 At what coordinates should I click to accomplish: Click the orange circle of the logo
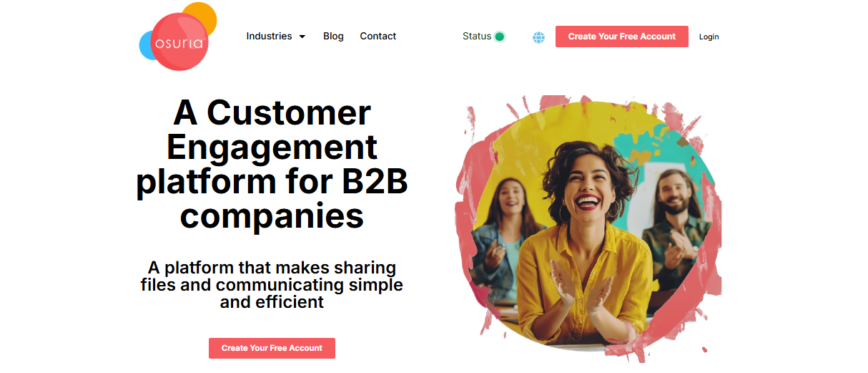click(x=202, y=16)
